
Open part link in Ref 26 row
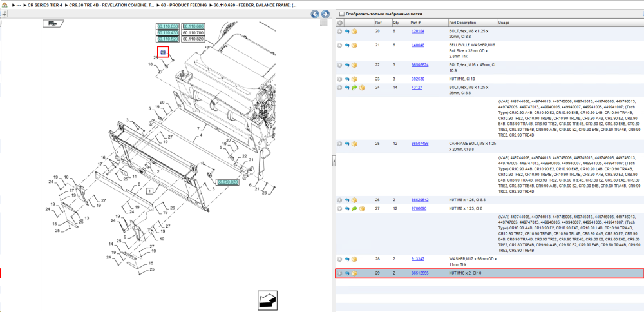(x=420, y=200)
